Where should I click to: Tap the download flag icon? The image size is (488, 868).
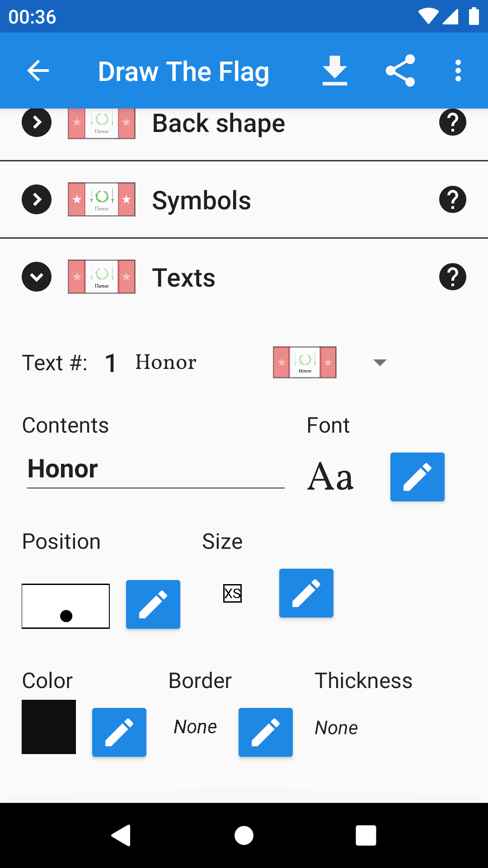335,71
